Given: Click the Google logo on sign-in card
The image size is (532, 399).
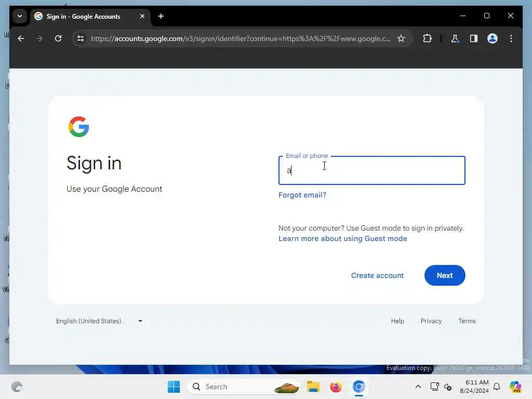Looking at the screenshot, I should click(x=79, y=127).
